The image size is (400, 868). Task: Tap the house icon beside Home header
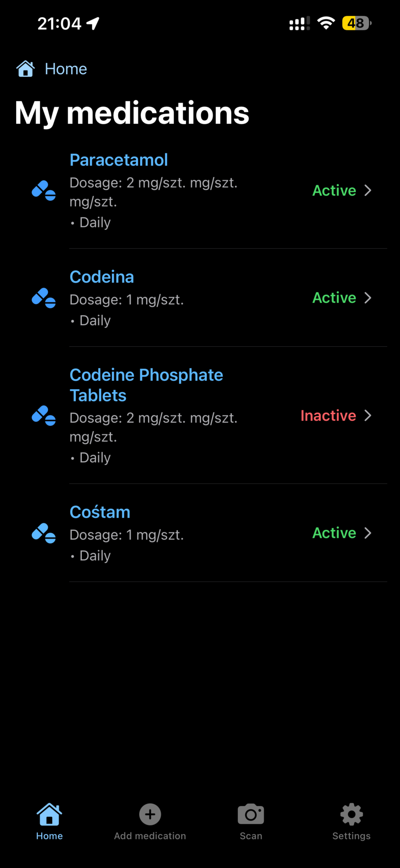(x=25, y=69)
